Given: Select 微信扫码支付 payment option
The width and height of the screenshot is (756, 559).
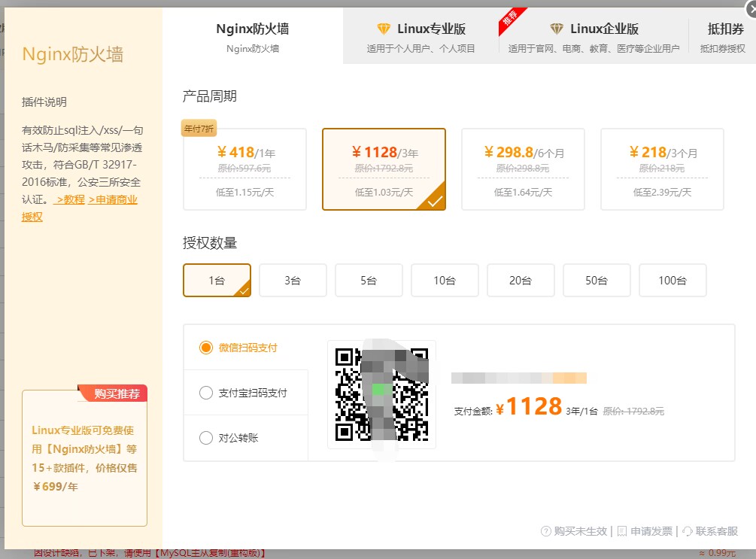Looking at the screenshot, I should [206, 348].
